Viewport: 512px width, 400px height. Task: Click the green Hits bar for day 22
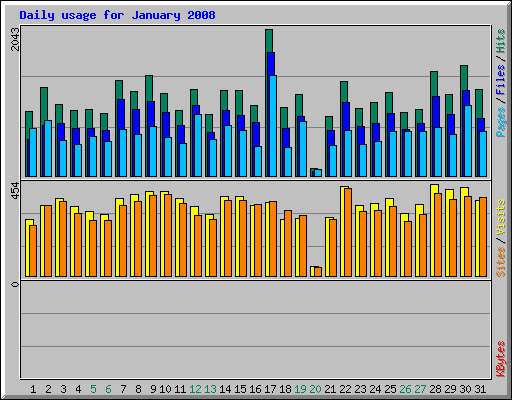tap(344, 91)
